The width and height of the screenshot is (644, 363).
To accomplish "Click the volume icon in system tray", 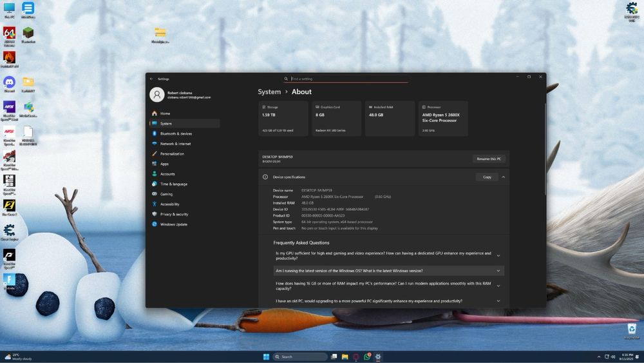I will click(x=613, y=357).
